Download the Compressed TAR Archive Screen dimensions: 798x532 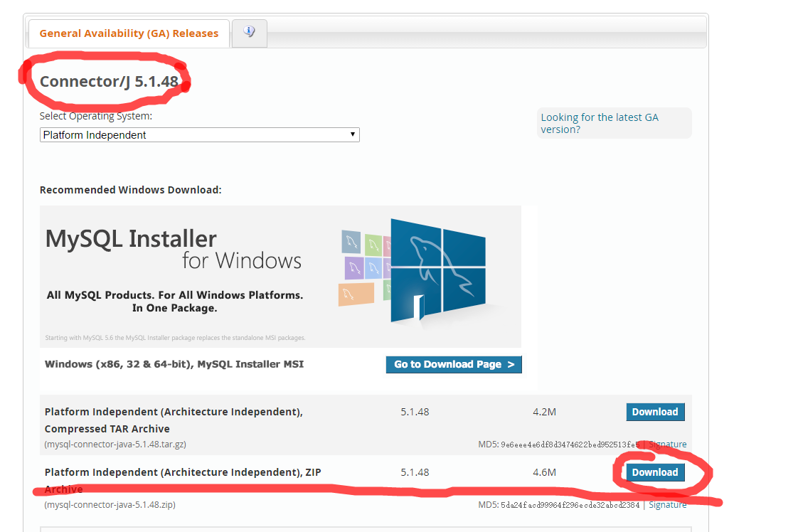point(655,412)
